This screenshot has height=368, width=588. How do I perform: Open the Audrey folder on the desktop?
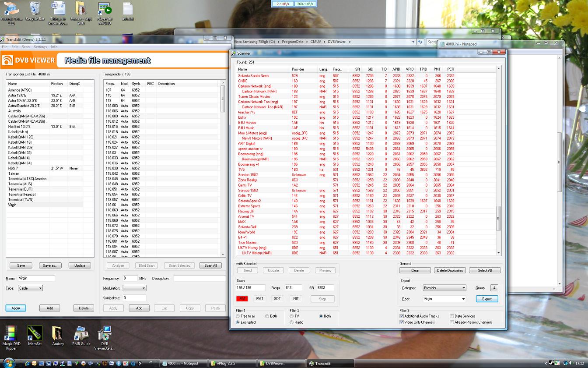58,336
